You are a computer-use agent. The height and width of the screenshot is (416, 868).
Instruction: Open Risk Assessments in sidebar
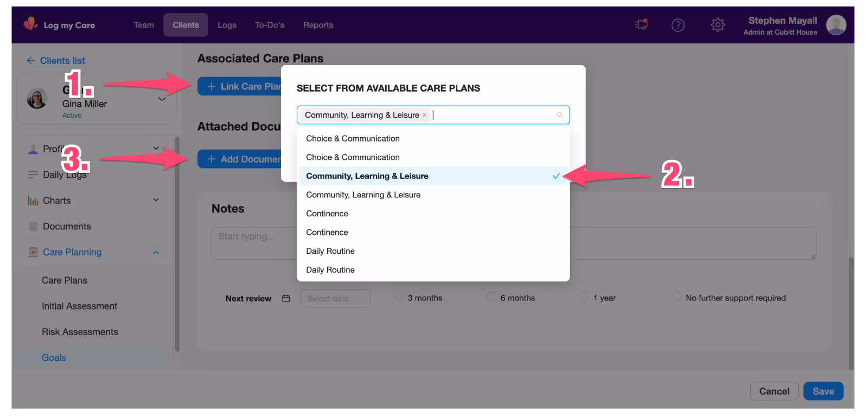pyautogui.click(x=80, y=332)
